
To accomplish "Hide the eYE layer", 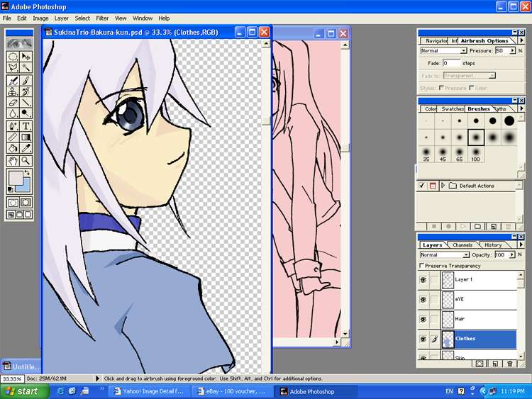I will (423, 299).
